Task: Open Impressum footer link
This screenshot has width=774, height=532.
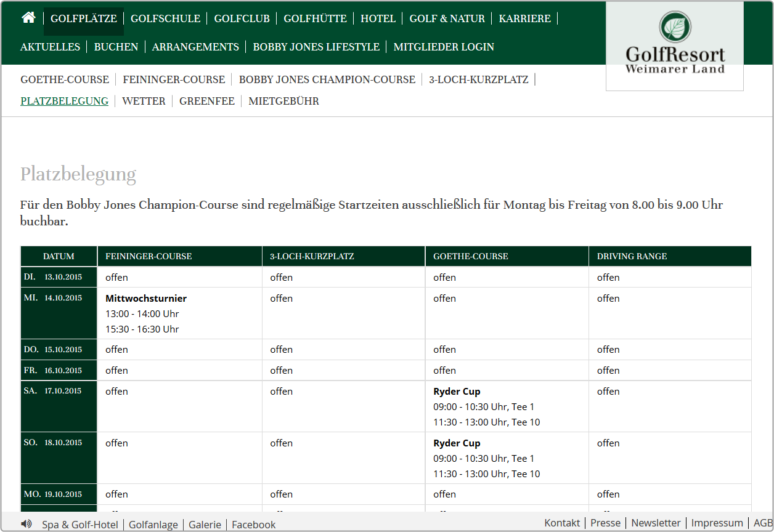Action: click(717, 523)
